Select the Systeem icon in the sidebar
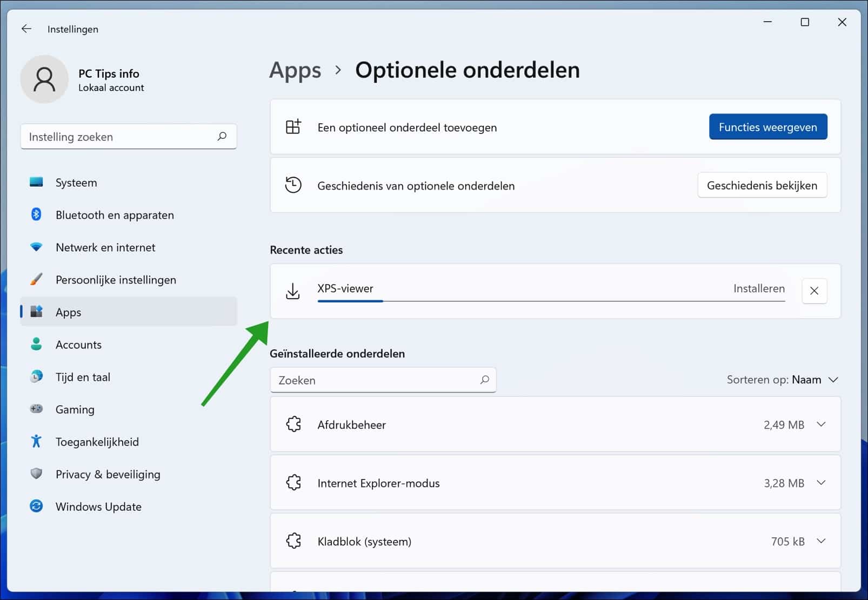The image size is (868, 600). click(36, 182)
